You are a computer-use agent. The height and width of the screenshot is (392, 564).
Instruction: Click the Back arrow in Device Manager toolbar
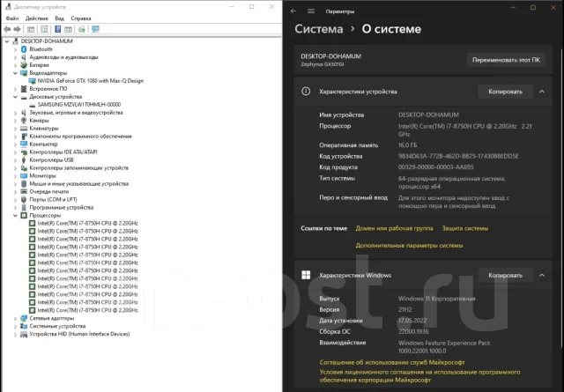coord(7,29)
